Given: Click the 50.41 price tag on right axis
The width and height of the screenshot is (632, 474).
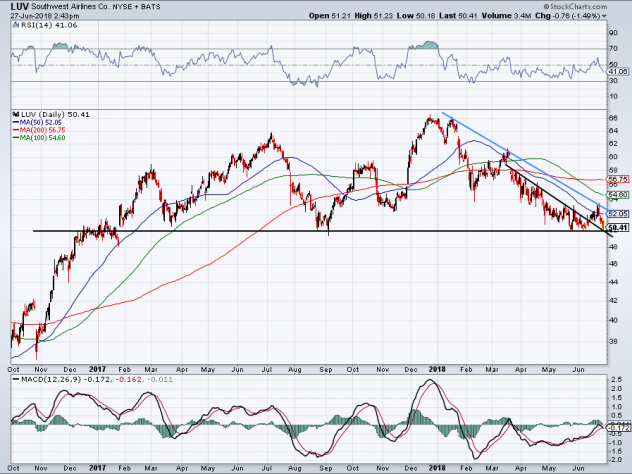Looking at the screenshot, I should [x=618, y=228].
